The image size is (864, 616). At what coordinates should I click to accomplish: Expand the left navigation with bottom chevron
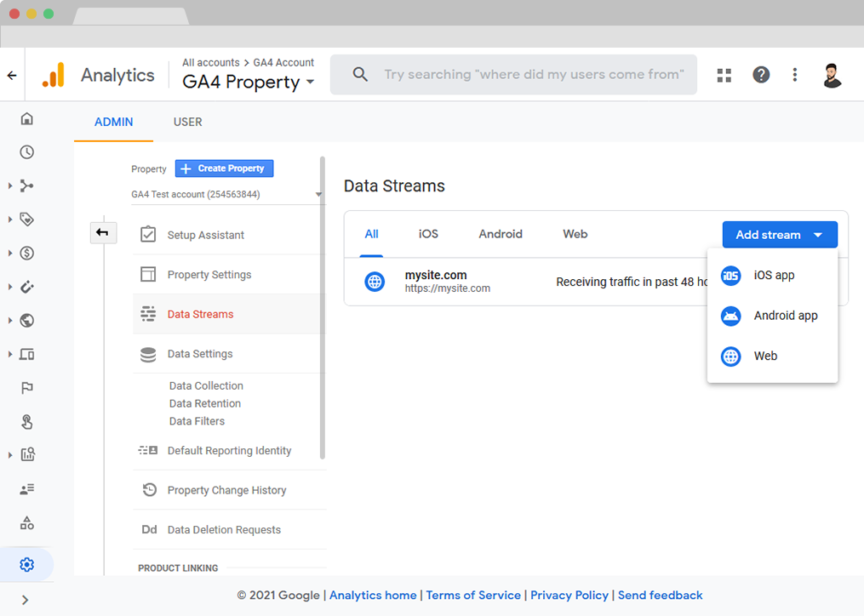click(26, 598)
